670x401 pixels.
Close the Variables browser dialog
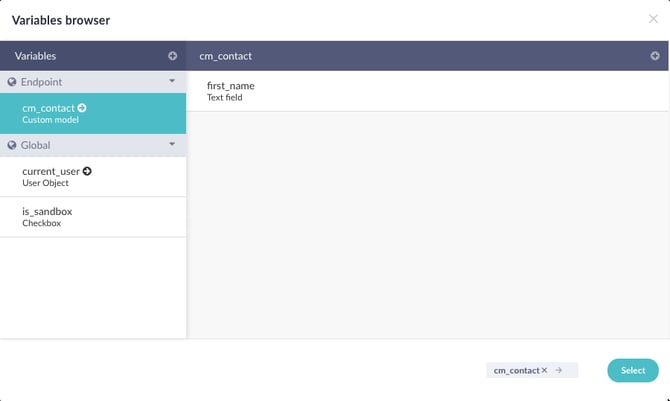tap(653, 19)
